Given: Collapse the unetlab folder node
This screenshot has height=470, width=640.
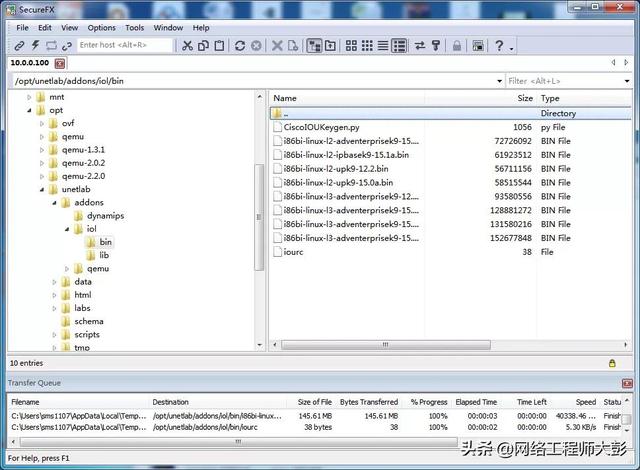Looking at the screenshot, I should point(42,189).
